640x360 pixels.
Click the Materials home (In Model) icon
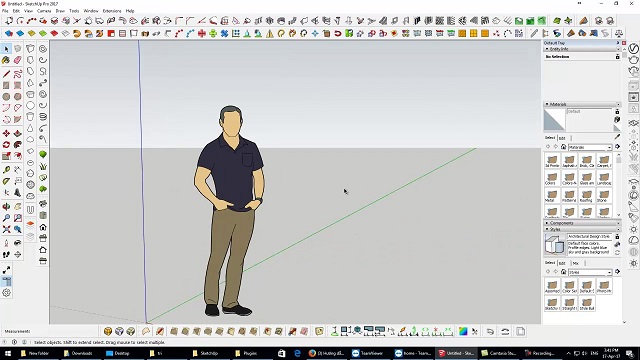pos(563,147)
